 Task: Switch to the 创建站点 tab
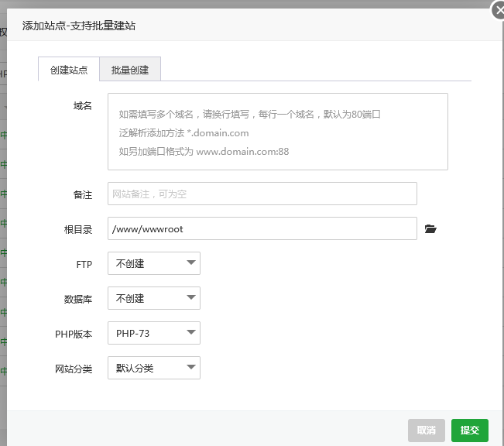(69, 70)
